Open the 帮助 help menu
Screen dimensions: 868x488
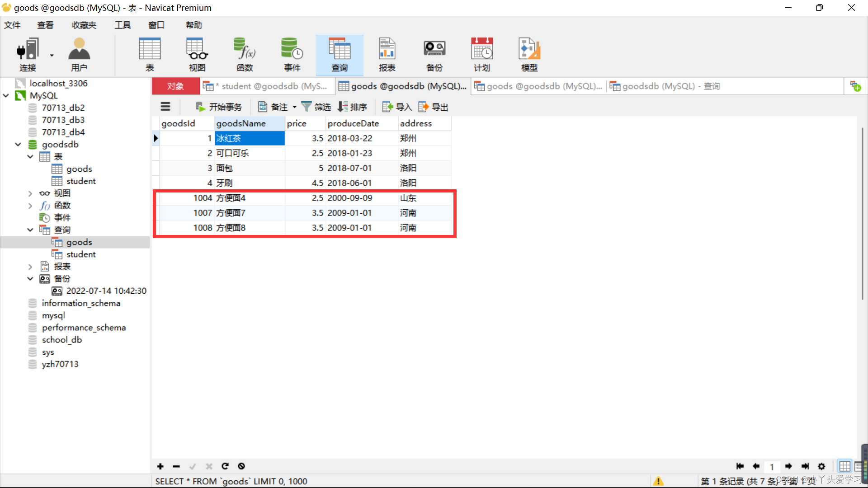(194, 25)
